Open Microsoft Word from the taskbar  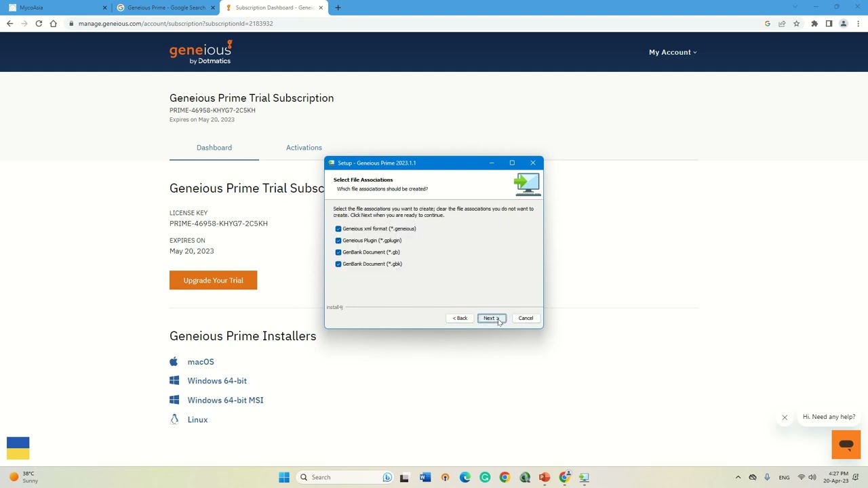[425, 477]
